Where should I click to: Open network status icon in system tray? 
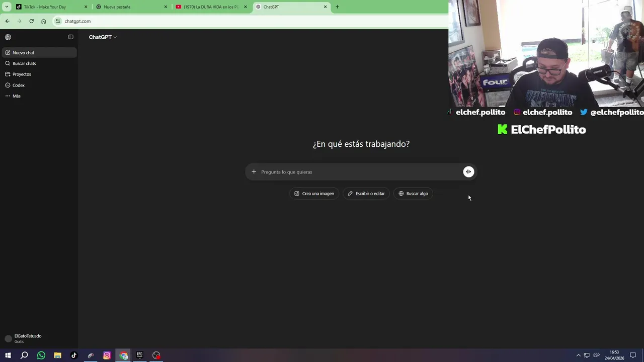587,355
